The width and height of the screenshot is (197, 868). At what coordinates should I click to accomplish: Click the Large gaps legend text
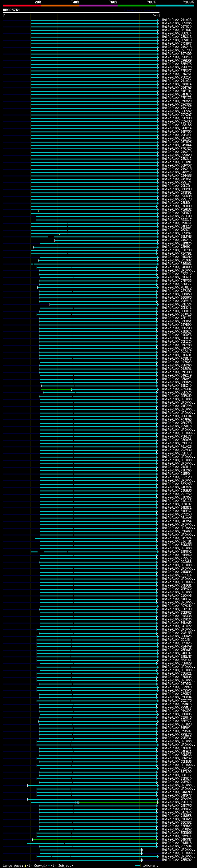pyautogui.click(x=13, y=865)
